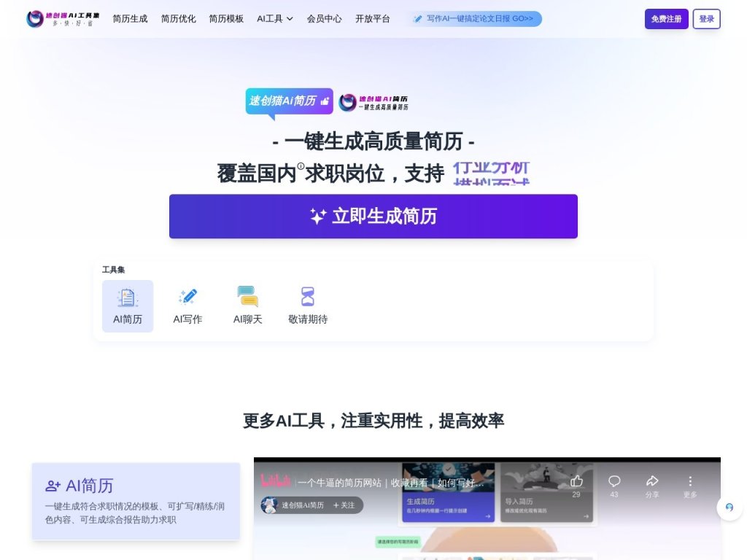This screenshot has height=560, width=747.
Task: Click the 速创猫 AI工具集 logo in header
Action: click(63, 19)
